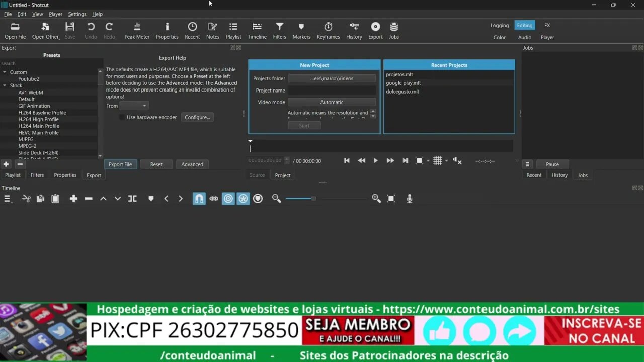Click the Export File button
This screenshot has height=362, width=644.
(120, 164)
